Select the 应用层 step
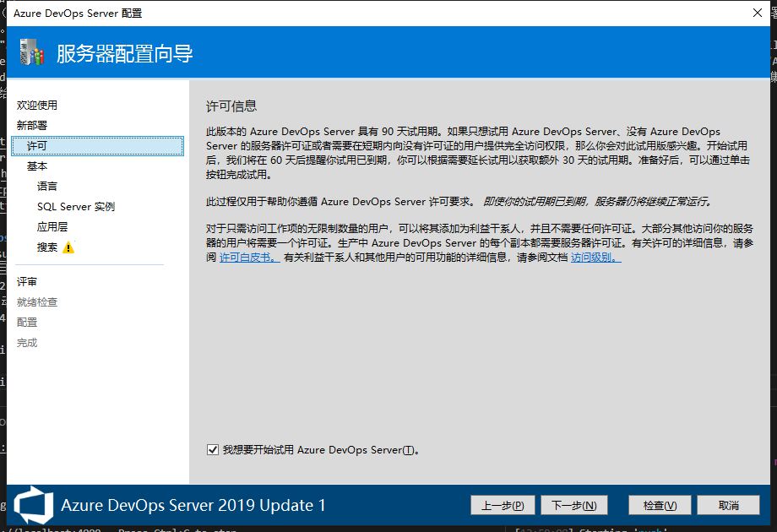The height and width of the screenshot is (532, 777). [x=52, y=227]
